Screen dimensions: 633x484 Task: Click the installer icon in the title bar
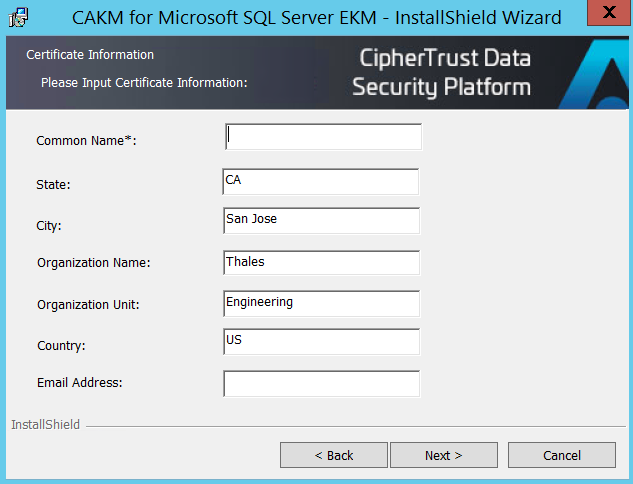(x=17, y=18)
